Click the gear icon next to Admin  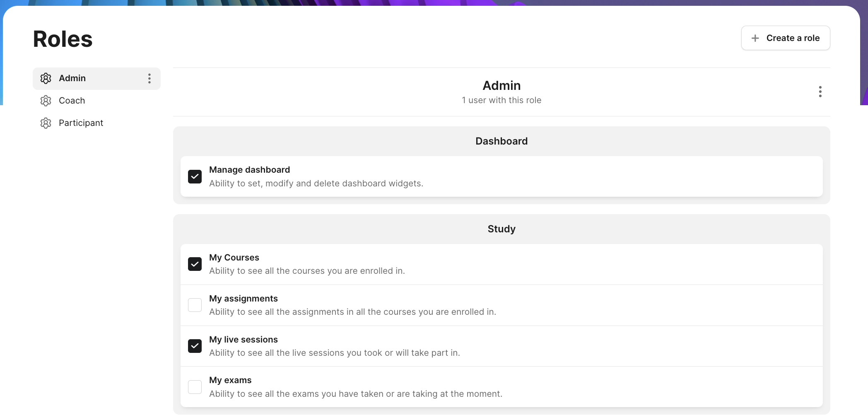(x=46, y=78)
